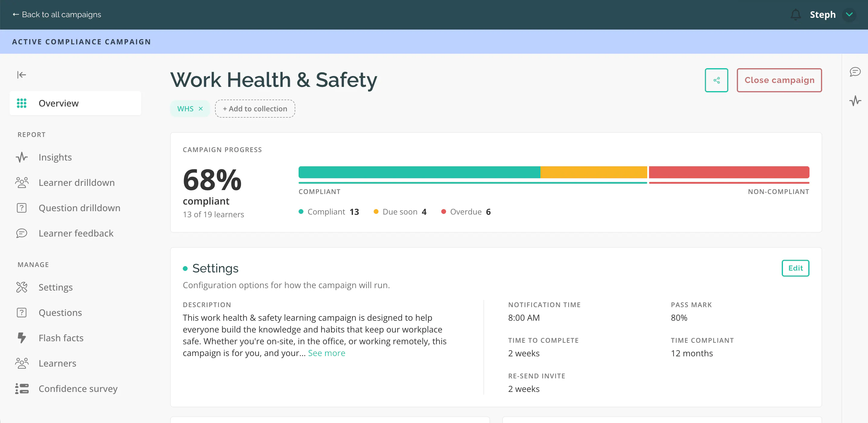Click the '2 weeks' time to complete value
Image resolution: width=868 pixels, height=423 pixels.
[524, 353]
